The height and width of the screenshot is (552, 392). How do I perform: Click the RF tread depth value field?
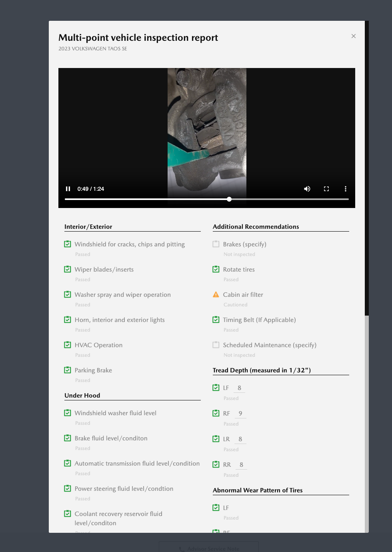240,414
